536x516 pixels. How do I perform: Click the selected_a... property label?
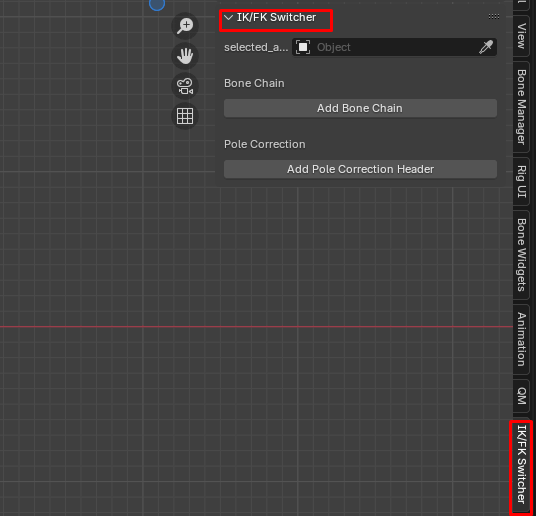pyautogui.click(x=256, y=47)
